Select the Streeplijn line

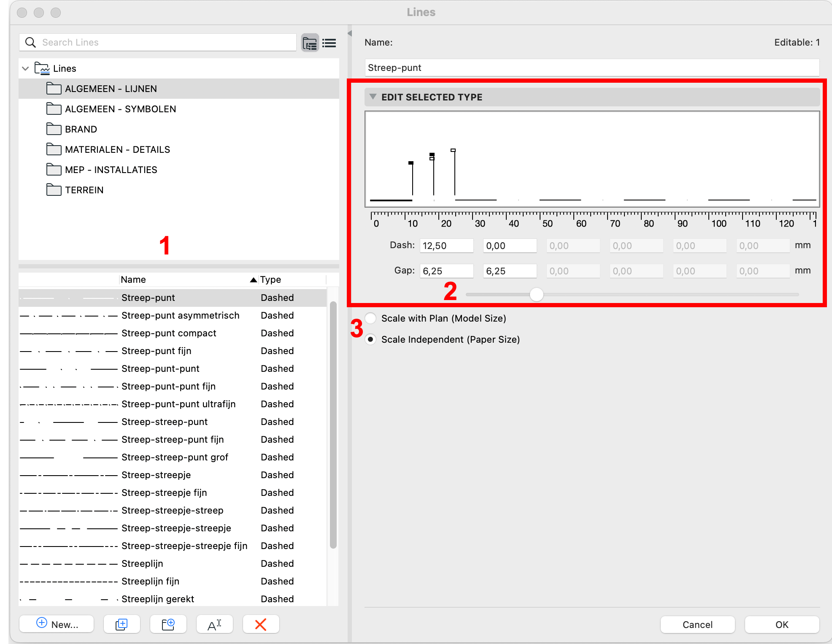173,563
